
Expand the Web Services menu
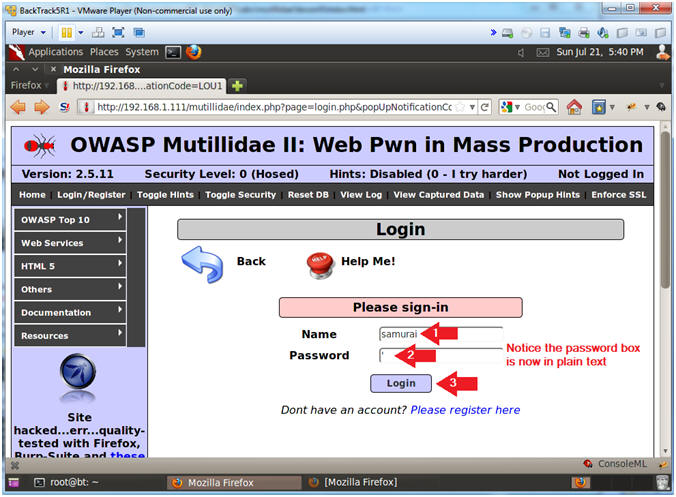[x=70, y=243]
